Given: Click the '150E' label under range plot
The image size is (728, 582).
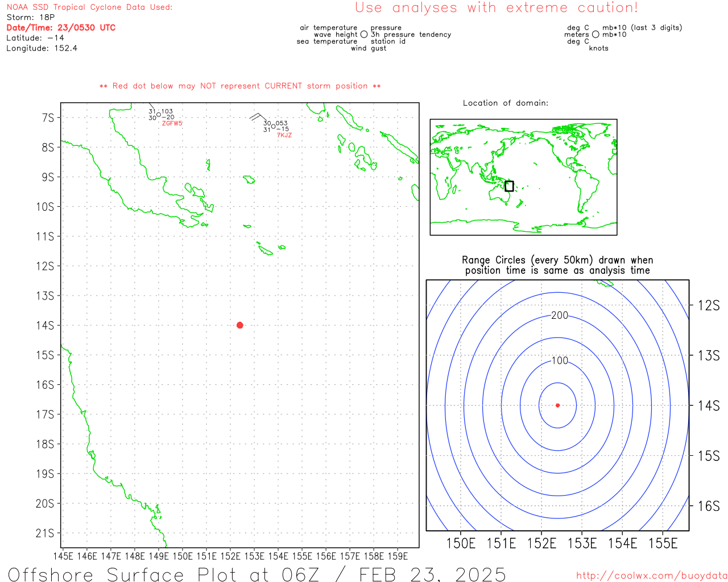Looking at the screenshot, I should [461, 543].
